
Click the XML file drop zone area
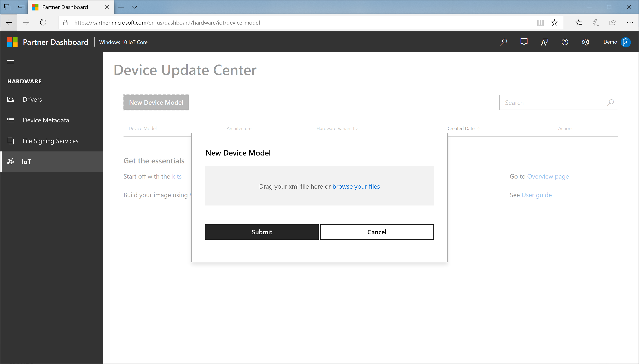point(319,186)
